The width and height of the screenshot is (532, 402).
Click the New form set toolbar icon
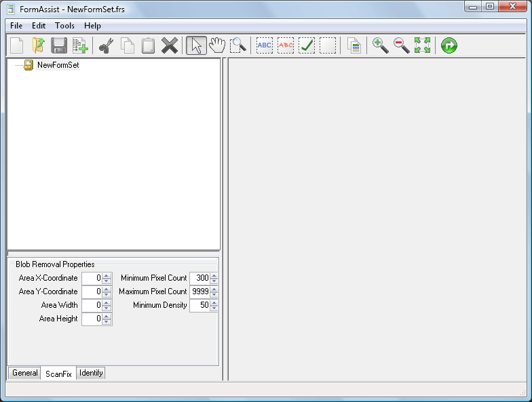pos(17,45)
